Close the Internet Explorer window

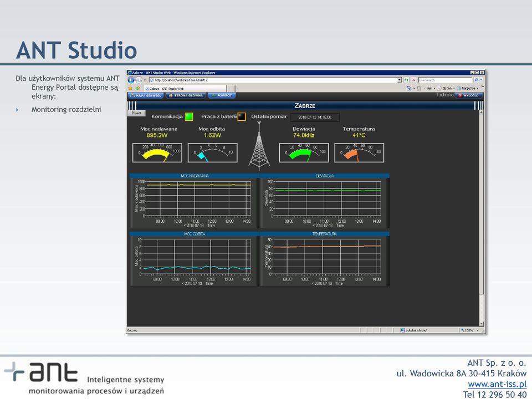(x=482, y=73)
